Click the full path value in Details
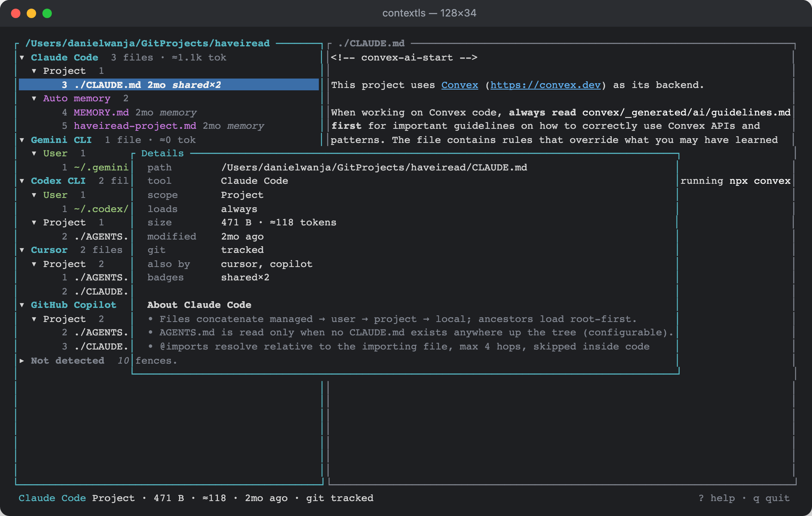Screen dimensions: 812x516 [x=374, y=167]
